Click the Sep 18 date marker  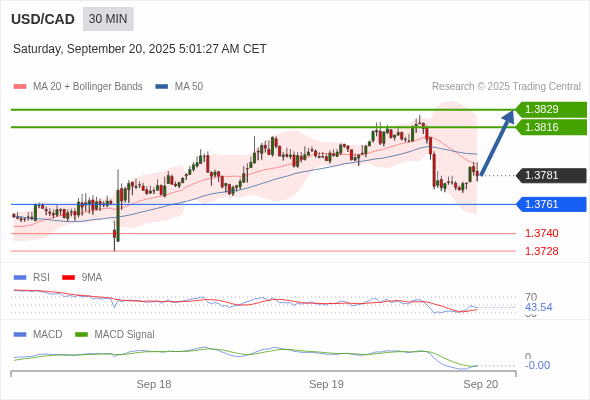click(154, 384)
